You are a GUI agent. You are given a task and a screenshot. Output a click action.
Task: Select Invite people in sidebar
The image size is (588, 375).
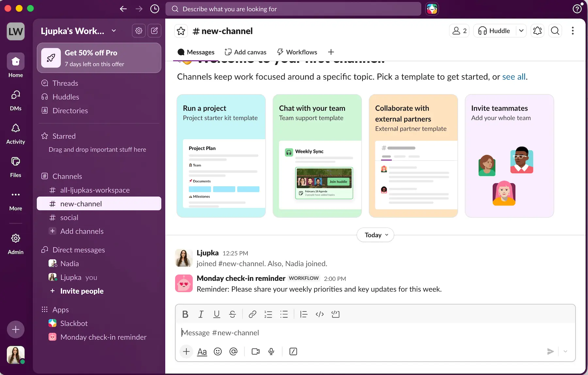click(x=99, y=291)
